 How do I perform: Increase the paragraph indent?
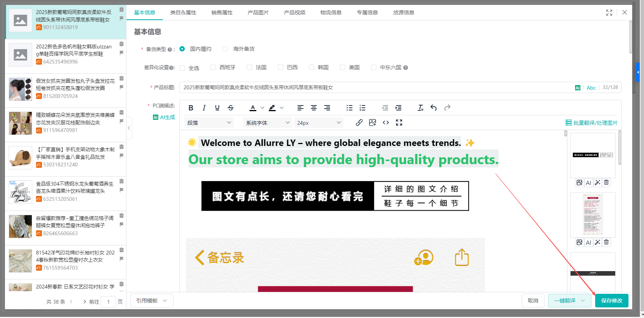tap(398, 108)
